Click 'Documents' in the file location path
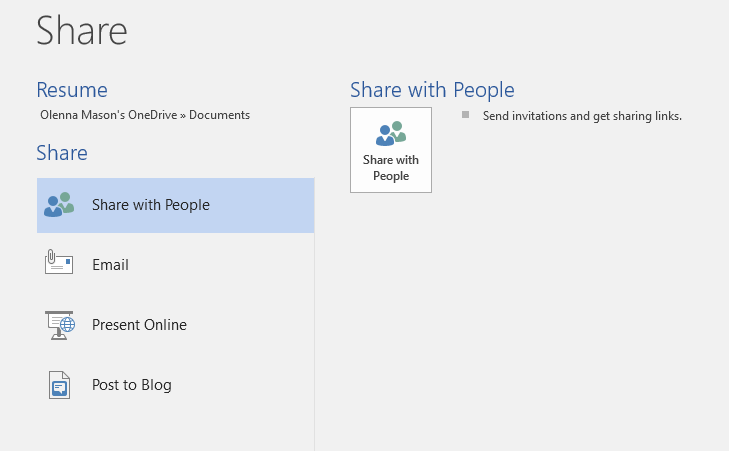Image resolution: width=729 pixels, height=451 pixels. click(219, 115)
